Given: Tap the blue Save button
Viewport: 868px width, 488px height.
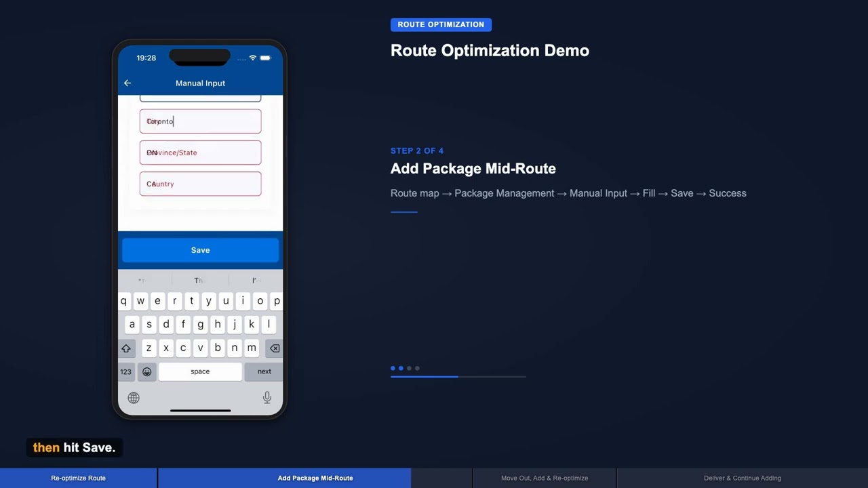Looking at the screenshot, I should click(200, 250).
